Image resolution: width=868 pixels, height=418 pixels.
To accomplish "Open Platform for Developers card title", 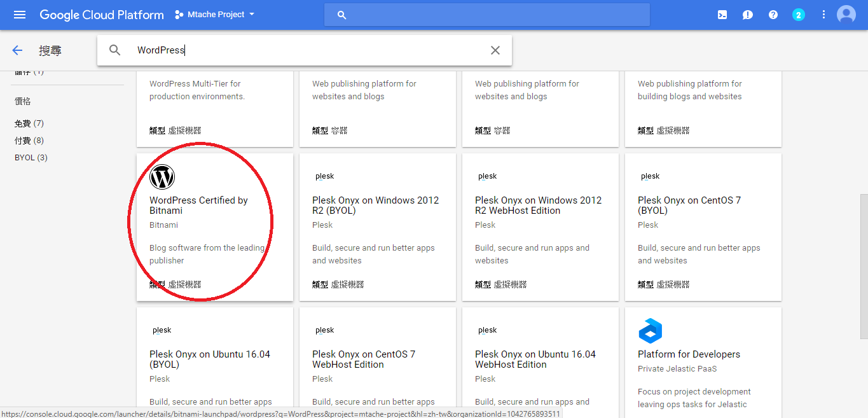I will coord(689,354).
